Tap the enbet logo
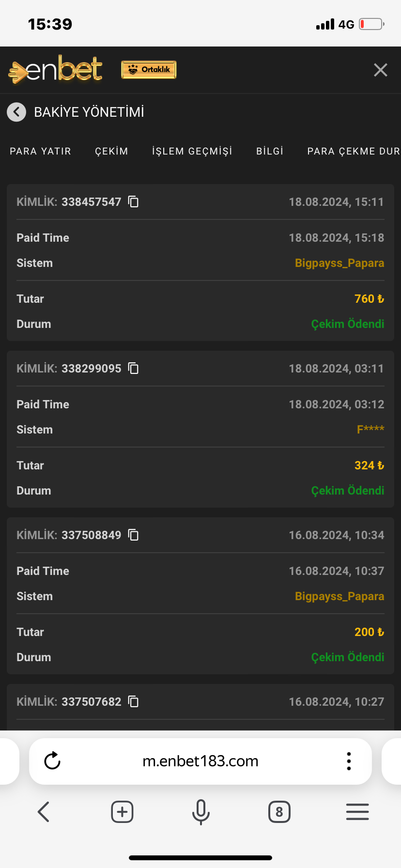This screenshot has width=401, height=868. (x=56, y=70)
